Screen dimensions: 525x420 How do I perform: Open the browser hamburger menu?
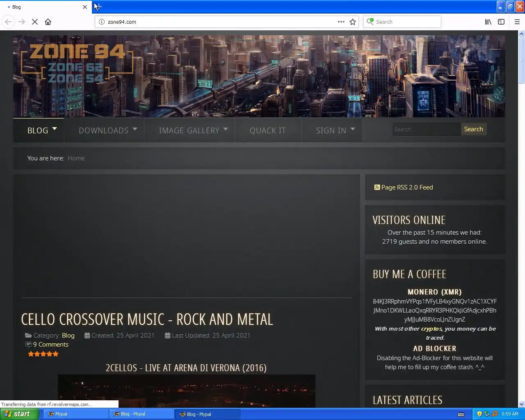pos(517,22)
